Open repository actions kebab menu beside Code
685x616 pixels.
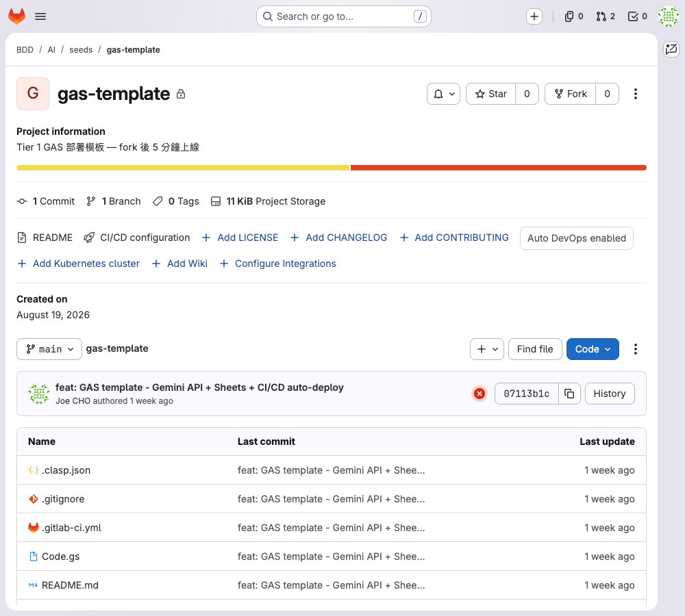tap(636, 349)
